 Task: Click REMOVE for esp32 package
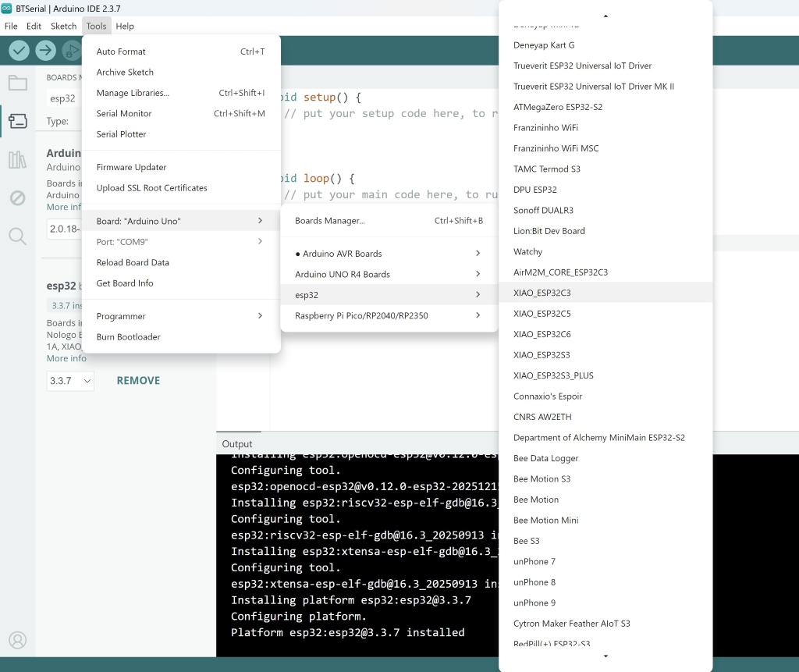[x=138, y=381]
